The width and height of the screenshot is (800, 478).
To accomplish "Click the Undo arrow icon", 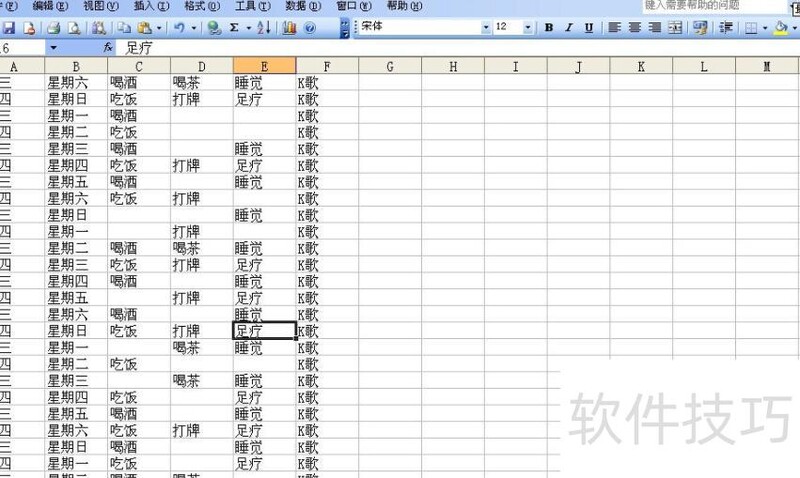I will coord(179,28).
